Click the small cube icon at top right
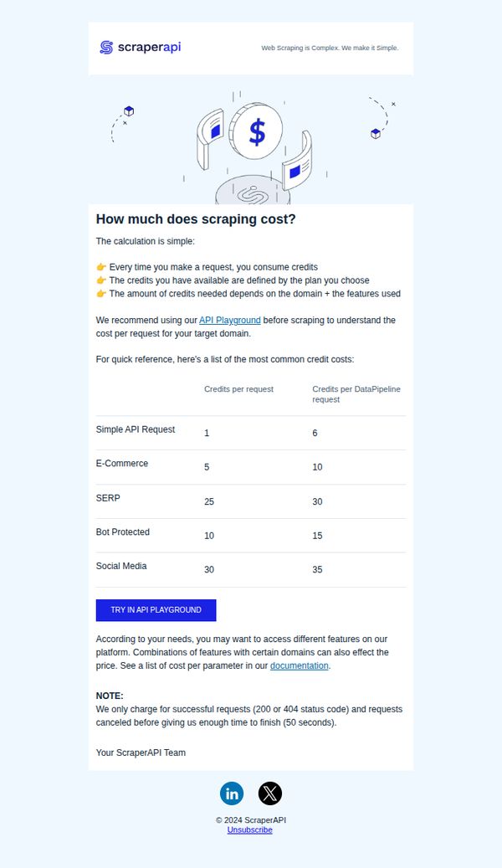502x868 pixels. coord(376,133)
